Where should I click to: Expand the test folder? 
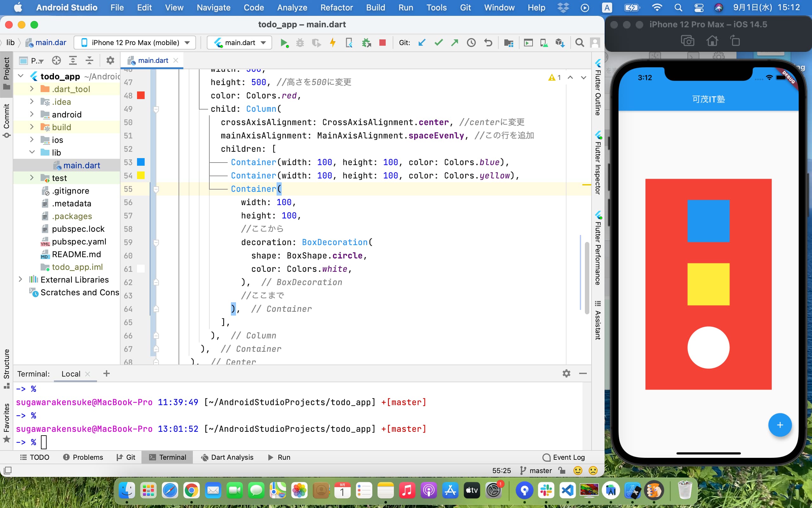32,178
